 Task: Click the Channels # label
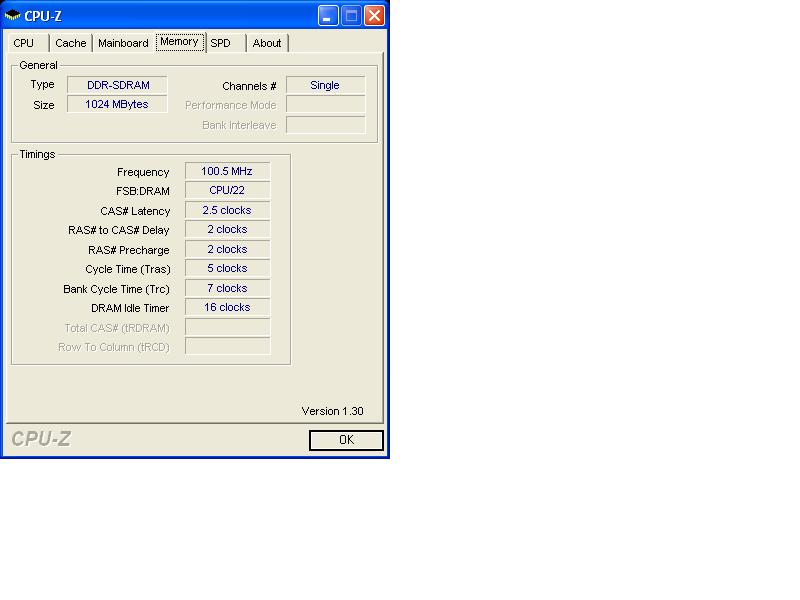[x=249, y=86]
